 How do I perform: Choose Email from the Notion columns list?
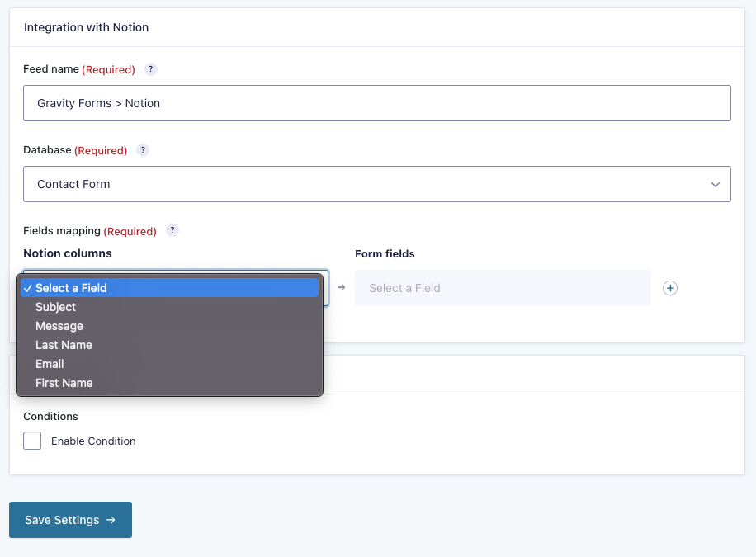(170, 364)
